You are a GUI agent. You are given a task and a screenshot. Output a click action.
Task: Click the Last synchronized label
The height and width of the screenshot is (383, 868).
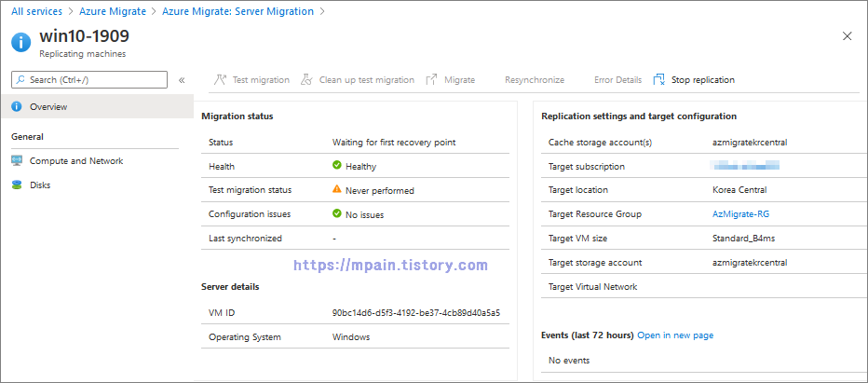click(x=245, y=239)
